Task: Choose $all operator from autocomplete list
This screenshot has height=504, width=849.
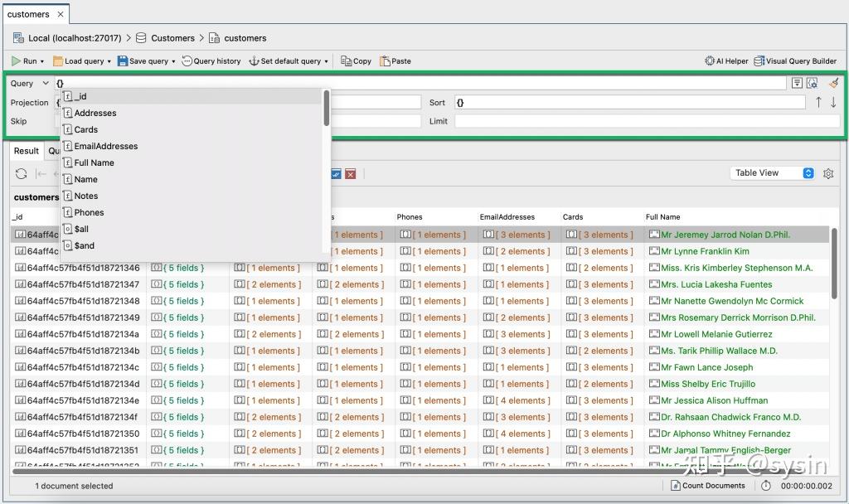Action: (191, 229)
